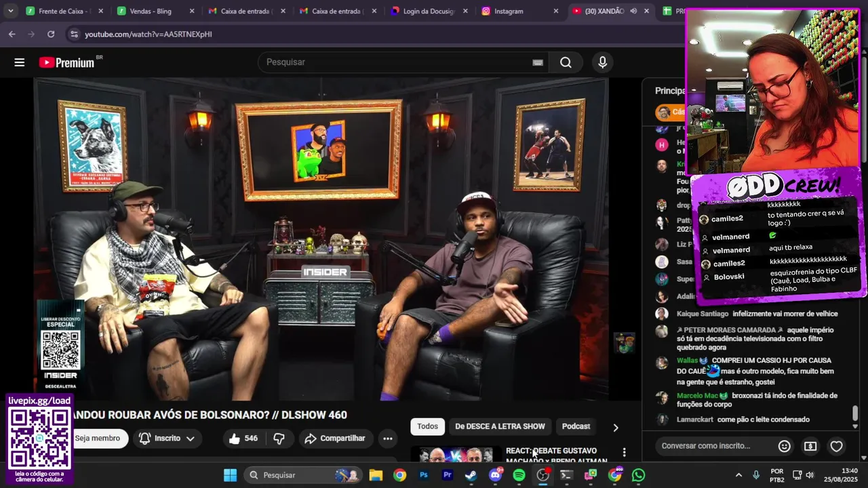
Task: View site information icon in address bar
Action: 73,34
